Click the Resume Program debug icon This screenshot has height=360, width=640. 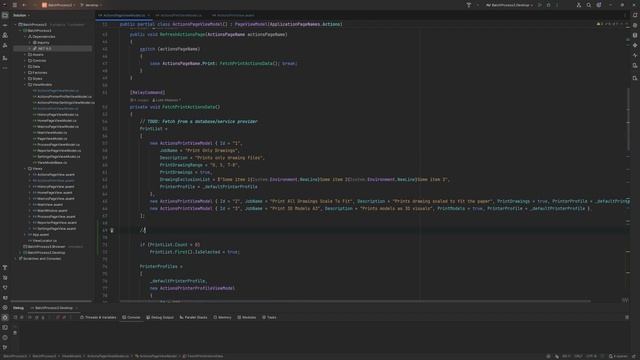(x=30, y=317)
